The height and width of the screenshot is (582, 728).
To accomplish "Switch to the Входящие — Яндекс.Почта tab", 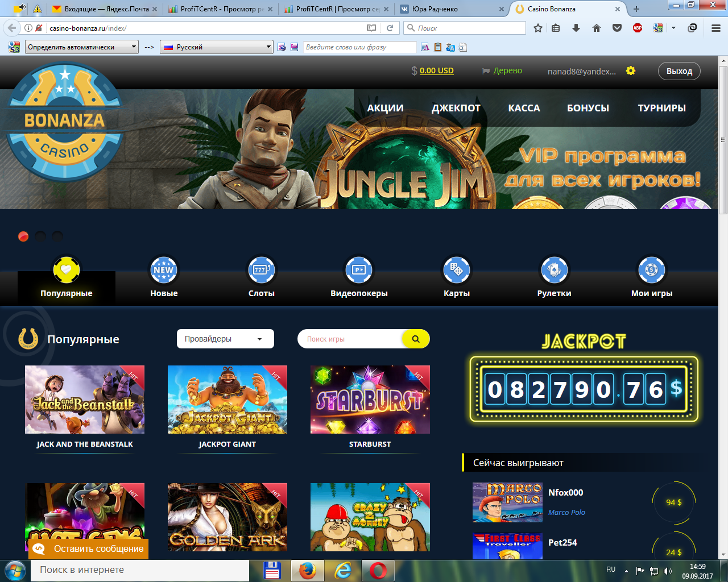I will (105, 9).
